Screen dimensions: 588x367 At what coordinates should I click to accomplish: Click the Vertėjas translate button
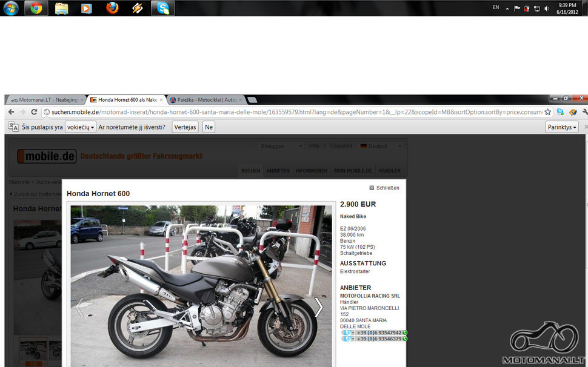185,127
